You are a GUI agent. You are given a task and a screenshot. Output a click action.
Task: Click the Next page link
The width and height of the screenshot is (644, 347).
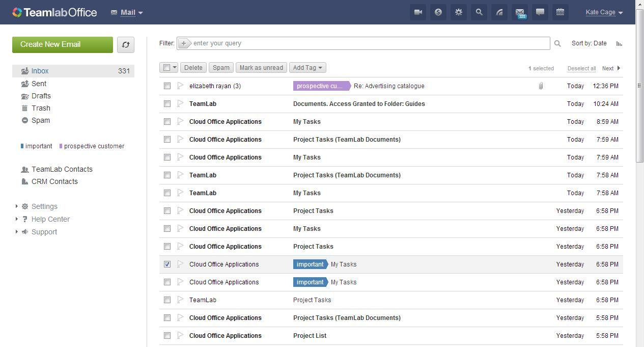(608, 68)
